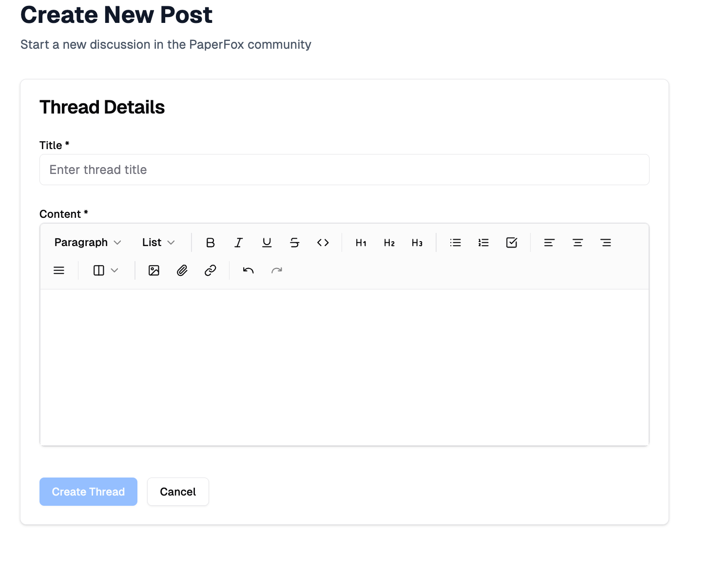The width and height of the screenshot is (728, 574).
Task: Apply Heading 1 style
Action: tap(361, 243)
